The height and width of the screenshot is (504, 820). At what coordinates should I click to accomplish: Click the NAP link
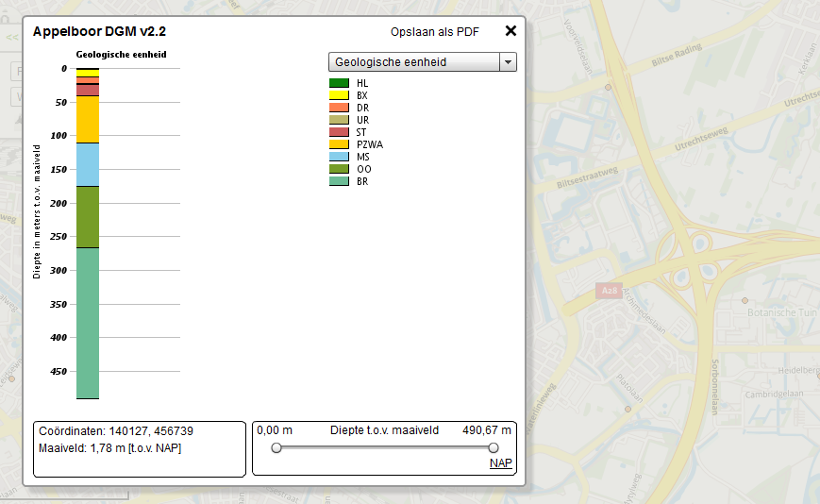pyautogui.click(x=500, y=463)
